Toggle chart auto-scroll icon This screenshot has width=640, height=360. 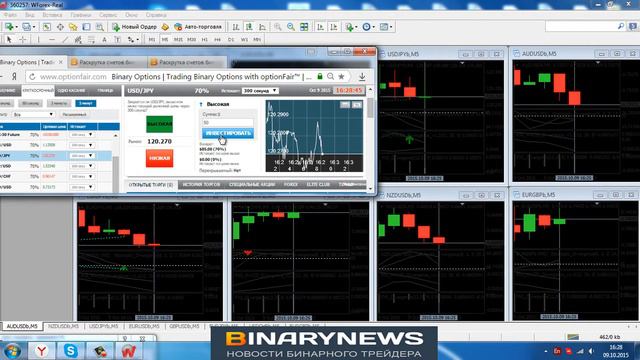(320, 27)
